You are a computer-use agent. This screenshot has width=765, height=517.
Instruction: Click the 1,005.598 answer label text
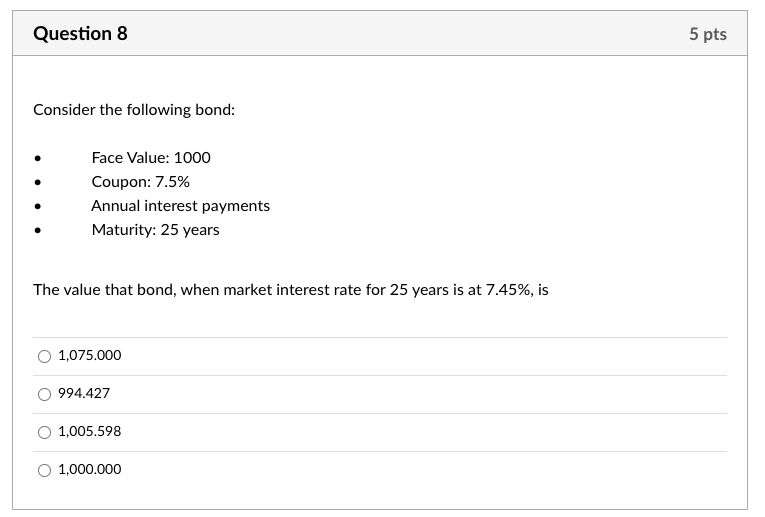[x=90, y=431]
